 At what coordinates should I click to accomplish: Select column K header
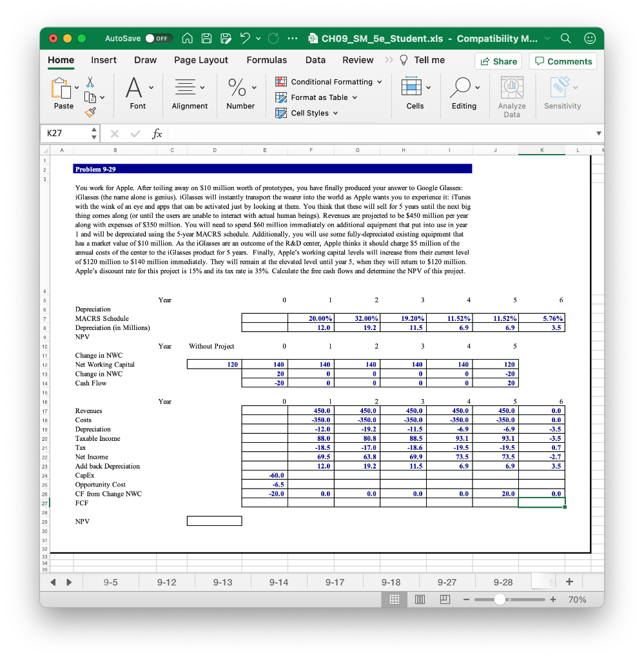[542, 150]
